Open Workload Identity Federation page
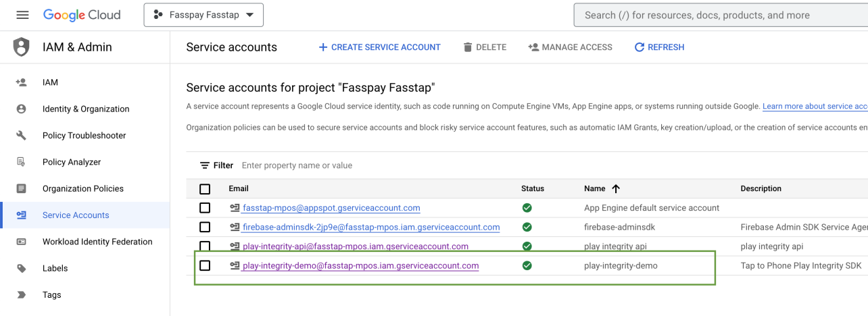Image resolution: width=868 pixels, height=316 pixels. click(x=97, y=242)
